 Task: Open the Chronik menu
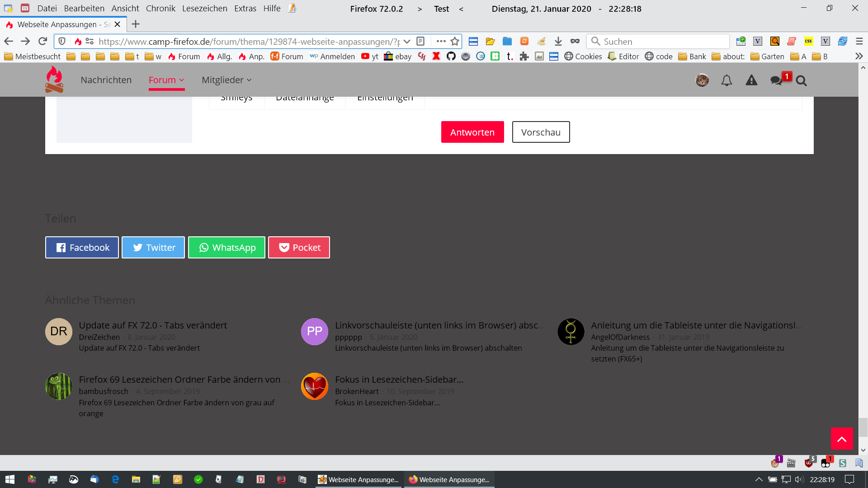(160, 9)
